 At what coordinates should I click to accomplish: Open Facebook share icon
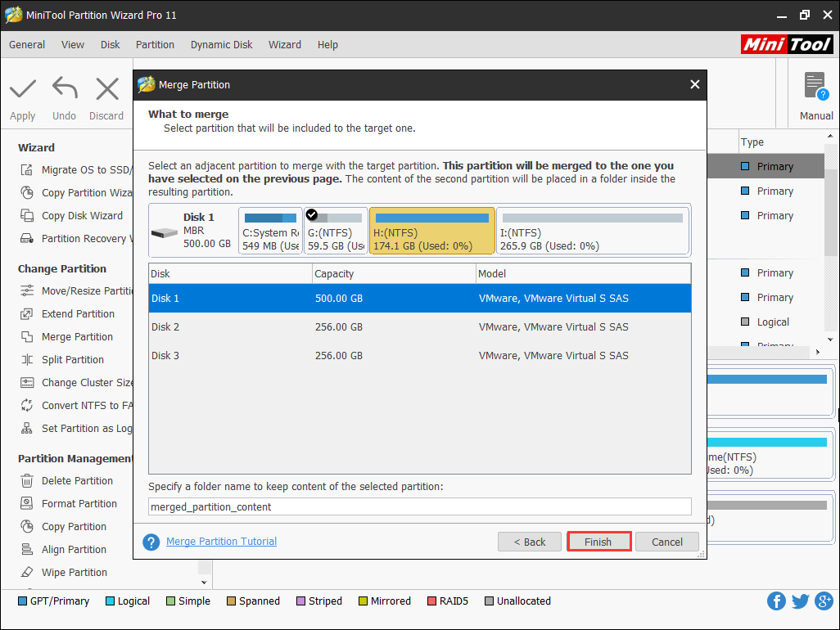coord(776,601)
